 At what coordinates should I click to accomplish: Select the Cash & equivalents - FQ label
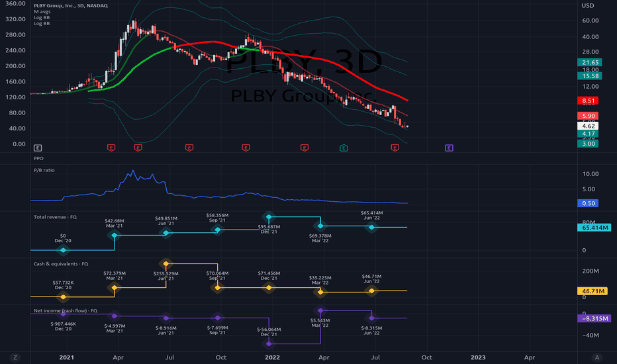pos(61,263)
